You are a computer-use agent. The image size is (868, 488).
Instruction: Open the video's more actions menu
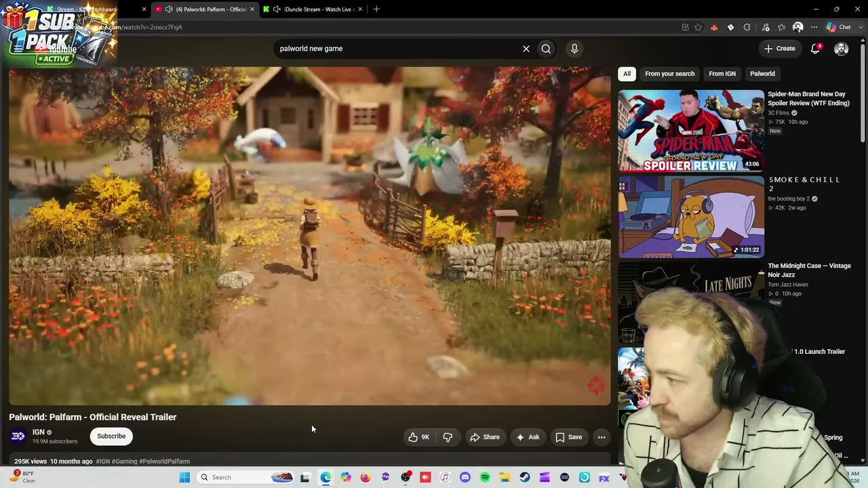click(601, 437)
